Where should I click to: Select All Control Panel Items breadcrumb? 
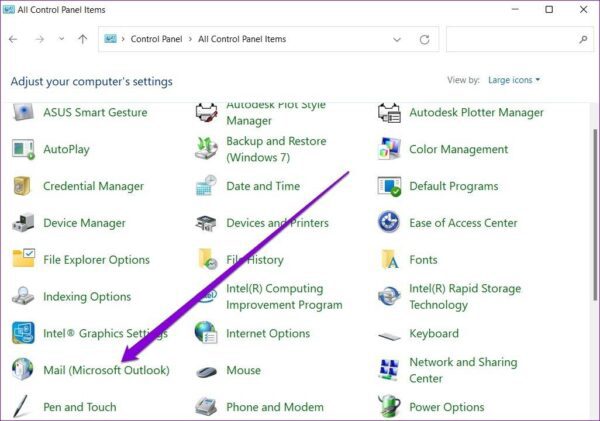click(x=242, y=39)
